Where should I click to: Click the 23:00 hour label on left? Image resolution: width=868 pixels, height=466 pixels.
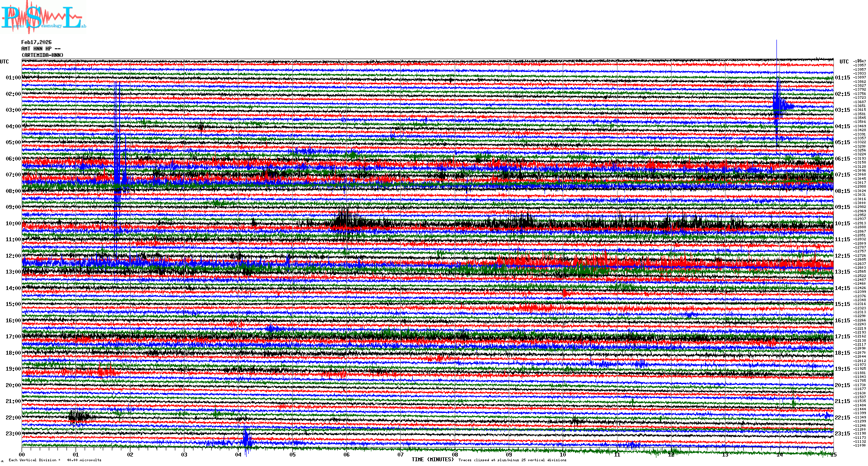point(13,434)
